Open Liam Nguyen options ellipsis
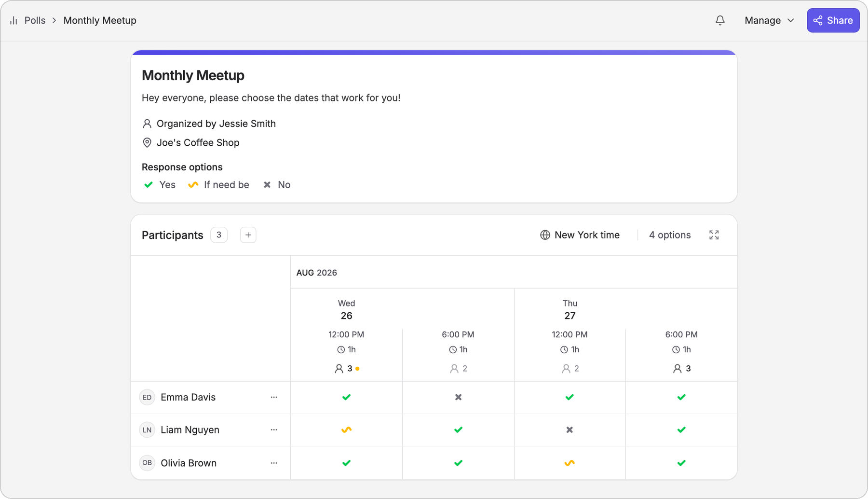 274,430
